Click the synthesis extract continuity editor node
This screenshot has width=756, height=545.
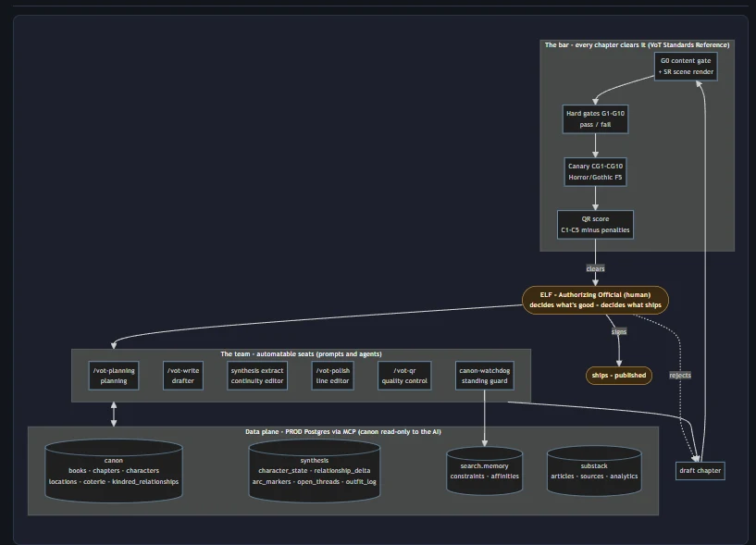257,376
